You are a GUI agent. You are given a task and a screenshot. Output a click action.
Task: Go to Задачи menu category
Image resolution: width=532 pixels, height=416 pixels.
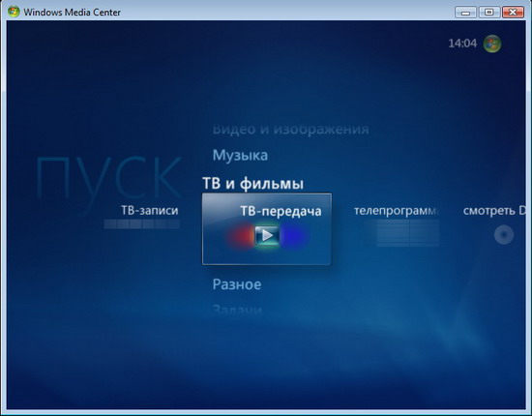pyautogui.click(x=237, y=310)
